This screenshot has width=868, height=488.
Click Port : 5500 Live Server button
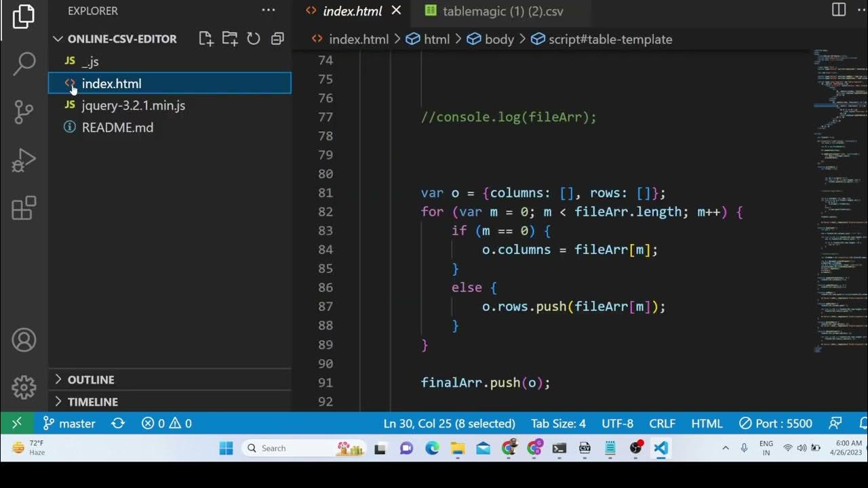[776, 424]
